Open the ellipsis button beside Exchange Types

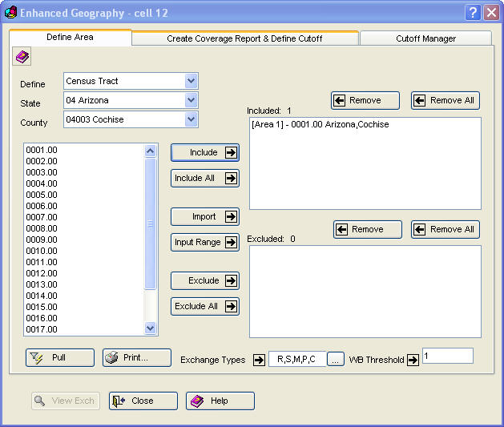(336, 360)
